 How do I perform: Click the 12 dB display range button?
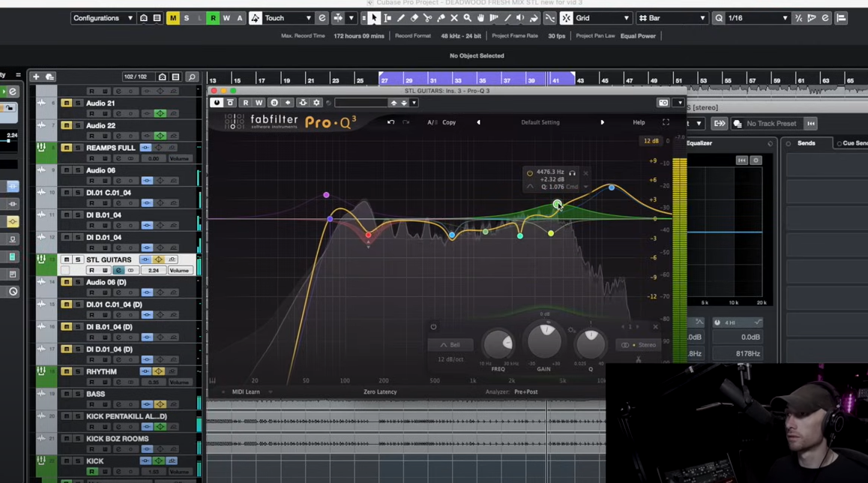point(651,141)
